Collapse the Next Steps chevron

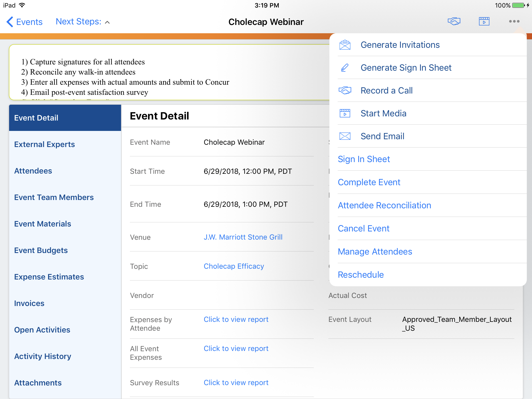[107, 22]
